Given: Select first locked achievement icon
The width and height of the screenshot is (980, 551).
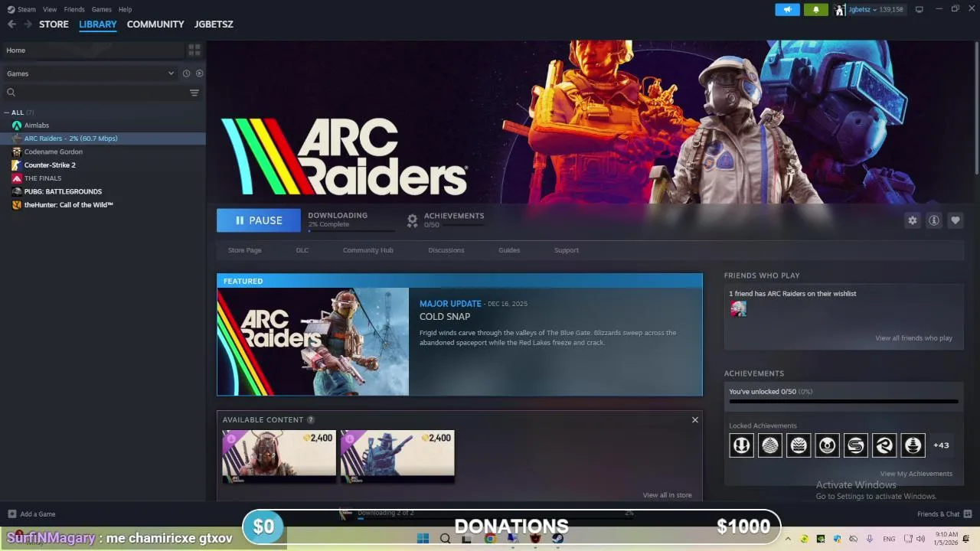Looking at the screenshot, I should point(741,445).
